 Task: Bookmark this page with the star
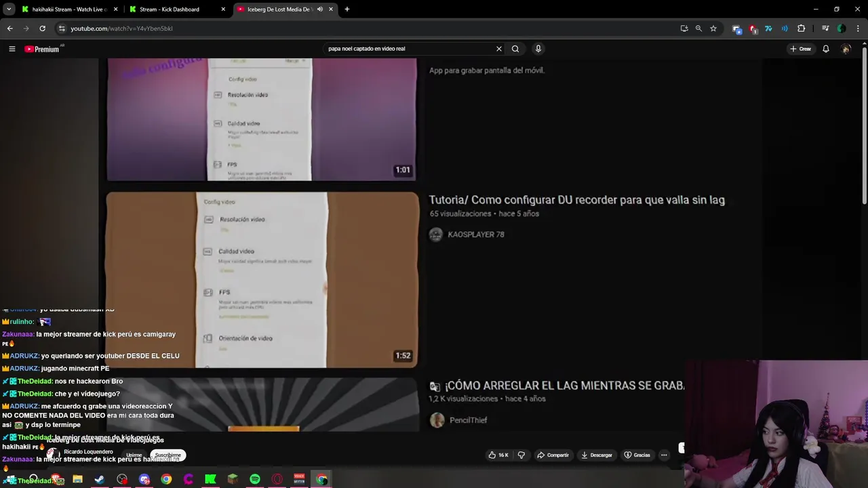coord(713,28)
